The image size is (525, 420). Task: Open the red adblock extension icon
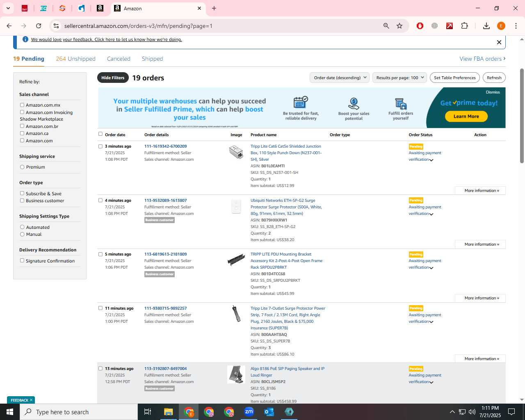coord(420,26)
